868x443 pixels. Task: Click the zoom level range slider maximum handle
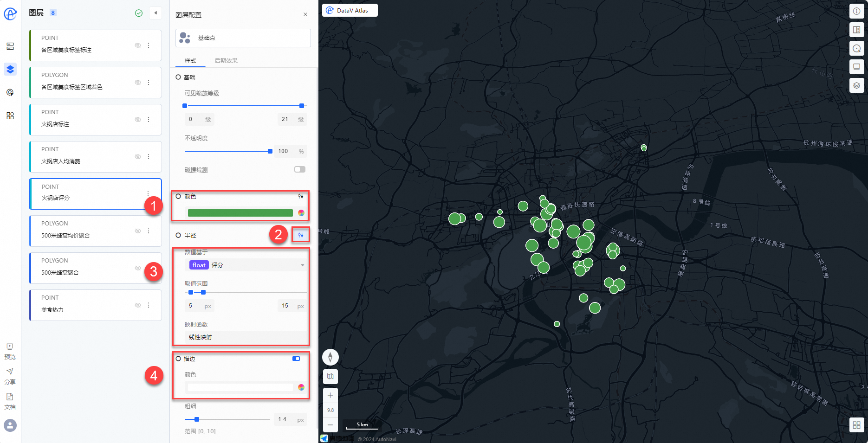click(302, 106)
